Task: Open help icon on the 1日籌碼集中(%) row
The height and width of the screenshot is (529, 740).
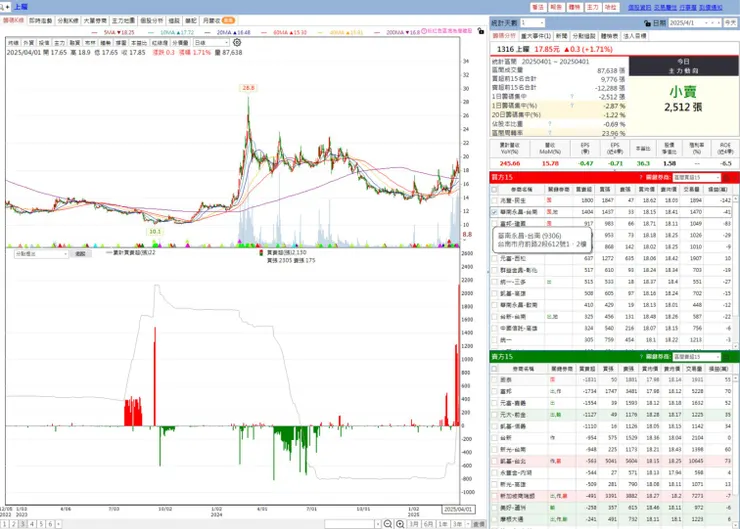Action: [x=572, y=106]
